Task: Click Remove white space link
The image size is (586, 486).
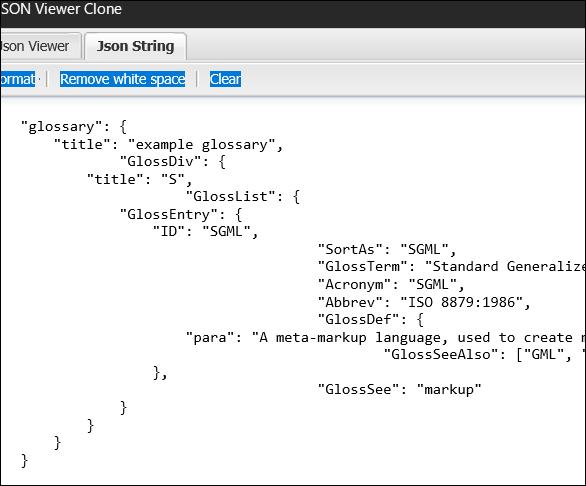Action: [123, 79]
